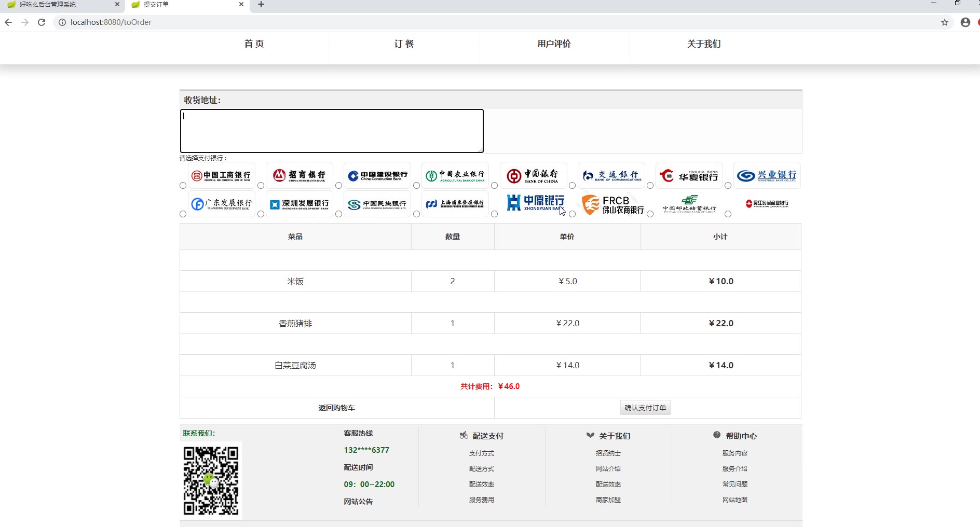Go forward using the browser forward arrow
The width and height of the screenshot is (980, 527).
pos(25,22)
